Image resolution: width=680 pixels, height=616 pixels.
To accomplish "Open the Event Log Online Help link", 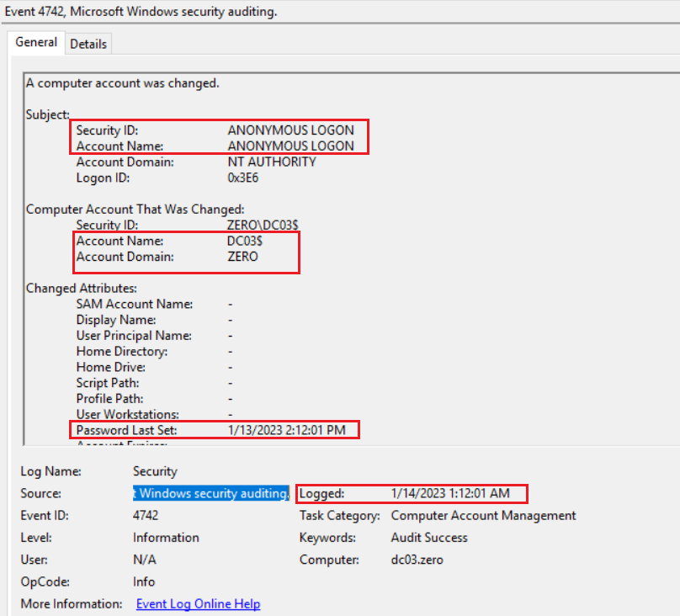I will pyautogui.click(x=198, y=603).
